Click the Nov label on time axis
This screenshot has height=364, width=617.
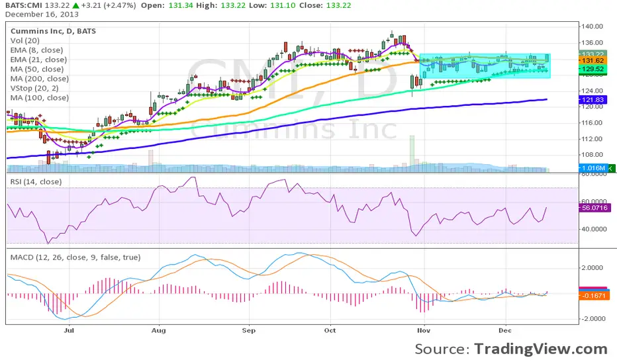[x=424, y=330]
